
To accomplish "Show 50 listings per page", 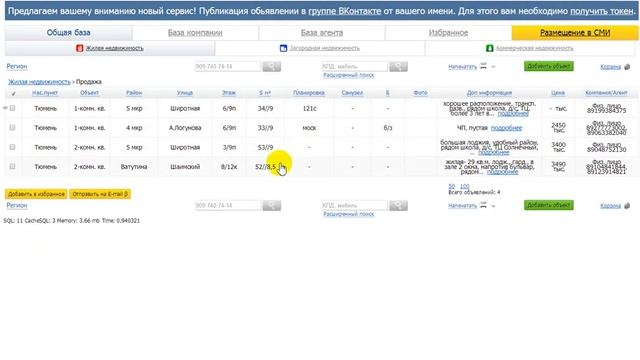I will (x=452, y=187).
